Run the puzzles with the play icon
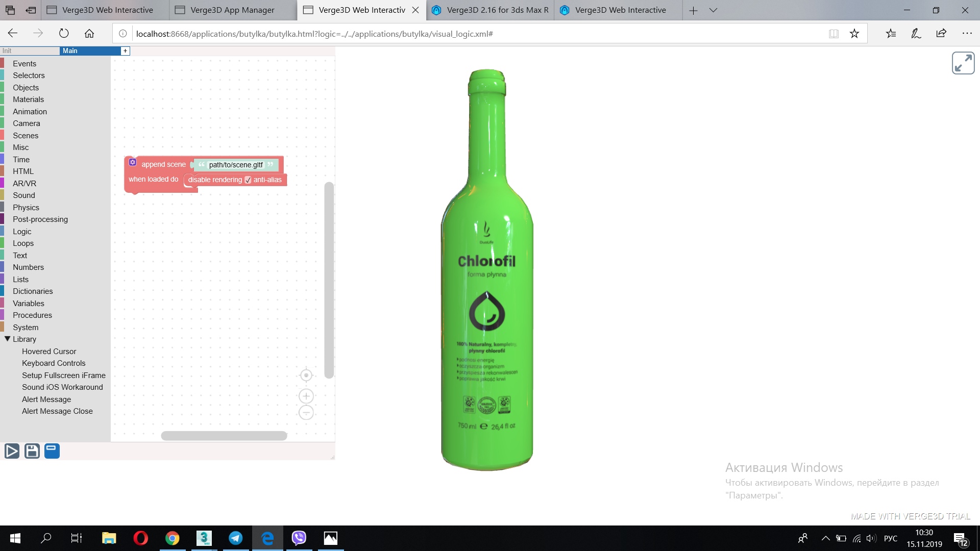Viewport: 980px width, 551px height. pos(12,451)
